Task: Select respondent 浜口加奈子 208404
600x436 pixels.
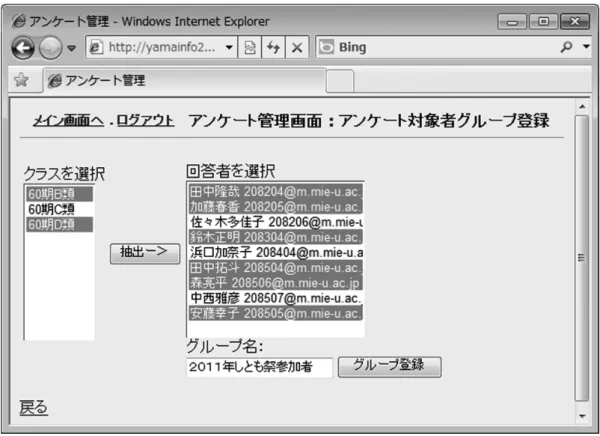Action: pos(275,253)
